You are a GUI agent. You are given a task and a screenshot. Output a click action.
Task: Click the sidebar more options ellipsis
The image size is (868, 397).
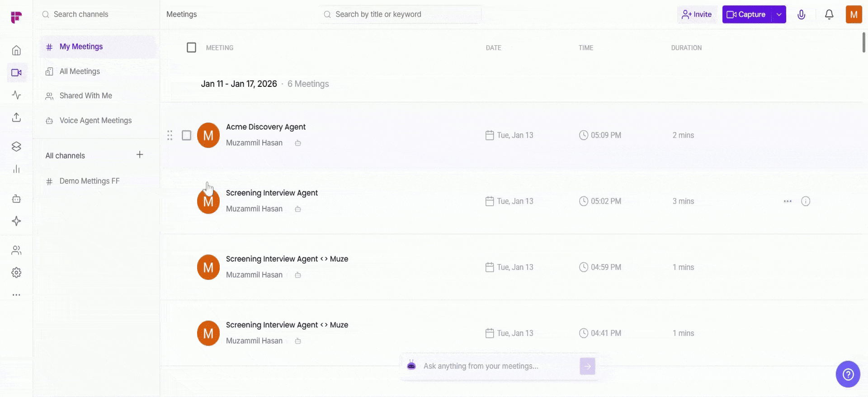[16, 295]
